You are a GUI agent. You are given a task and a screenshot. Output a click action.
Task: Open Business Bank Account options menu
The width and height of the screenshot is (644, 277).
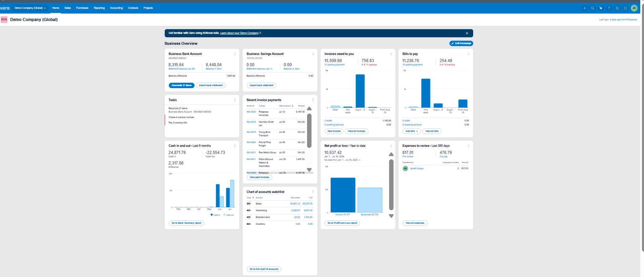click(x=235, y=54)
